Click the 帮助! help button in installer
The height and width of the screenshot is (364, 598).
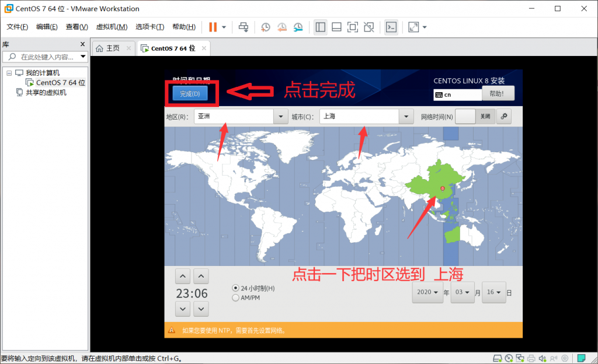point(498,94)
